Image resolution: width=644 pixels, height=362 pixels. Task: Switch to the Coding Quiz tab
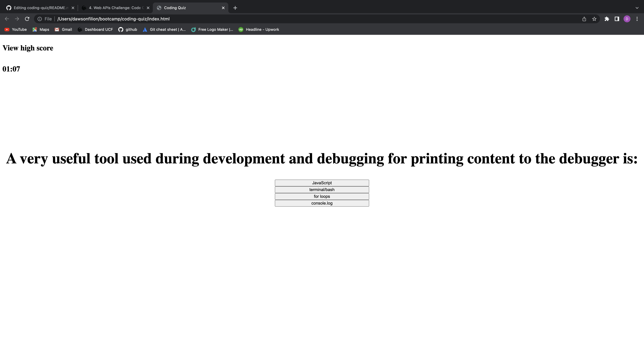[x=185, y=8]
